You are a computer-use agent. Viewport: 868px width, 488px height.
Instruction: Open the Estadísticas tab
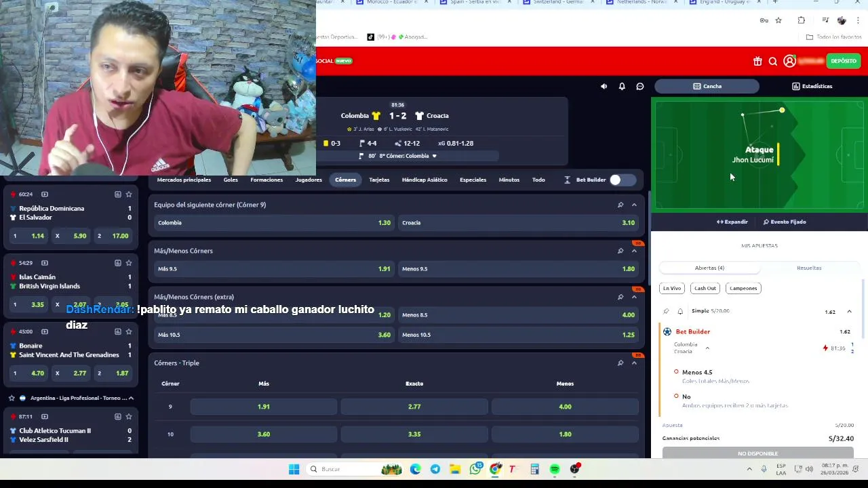[x=812, y=86]
